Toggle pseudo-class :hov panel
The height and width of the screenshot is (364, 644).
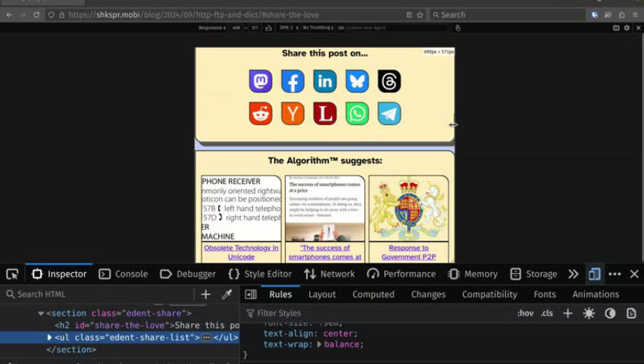pyautogui.click(x=525, y=313)
